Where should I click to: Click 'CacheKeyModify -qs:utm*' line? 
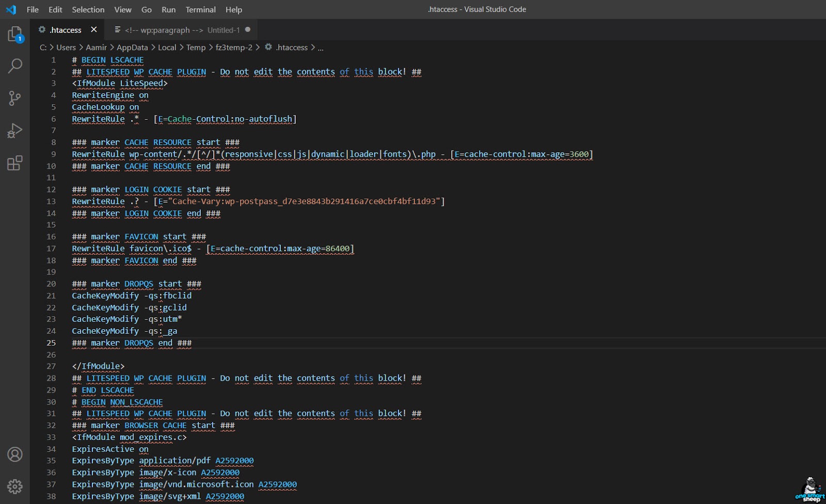click(x=127, y=319)
